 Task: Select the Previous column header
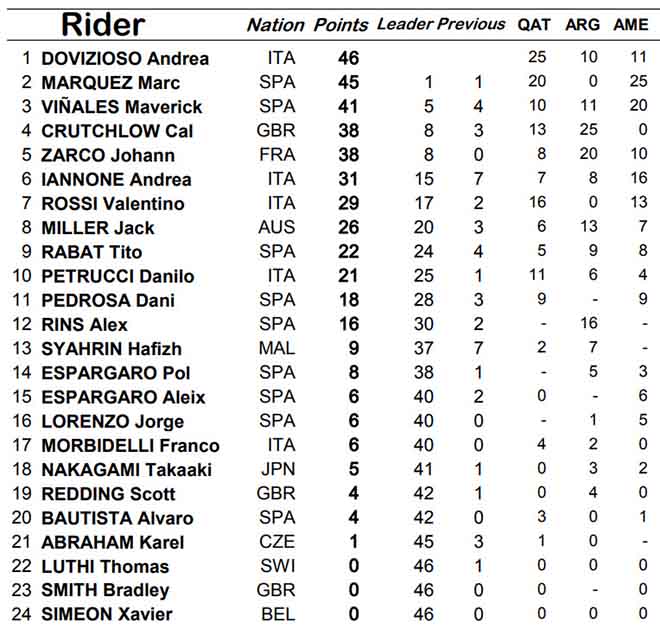coord(471,24)
